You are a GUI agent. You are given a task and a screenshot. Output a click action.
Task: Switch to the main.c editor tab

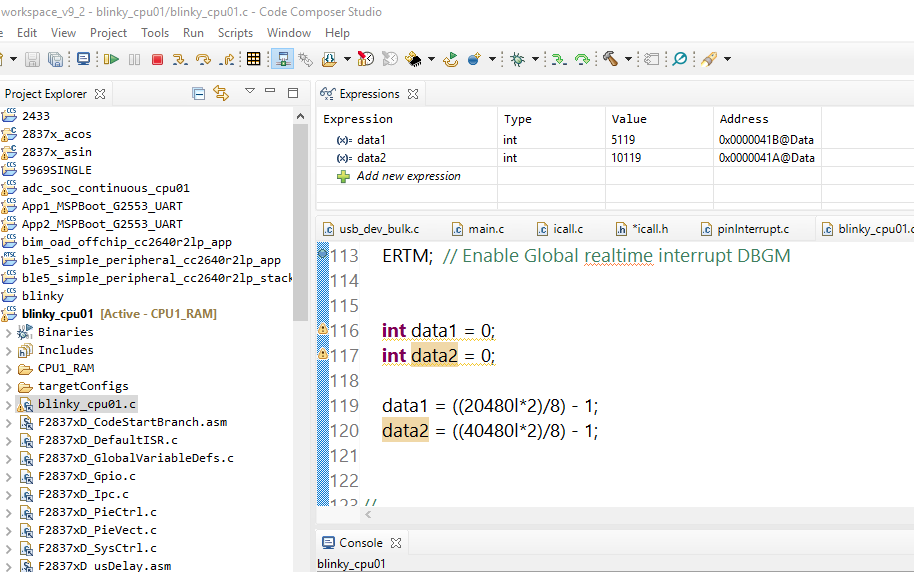pos(486,229)
